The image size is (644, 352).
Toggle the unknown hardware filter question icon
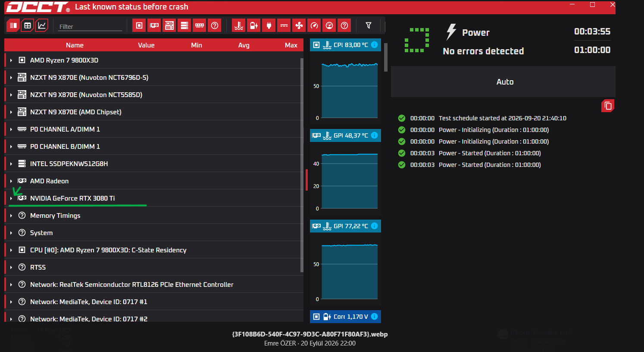(214, 25)
